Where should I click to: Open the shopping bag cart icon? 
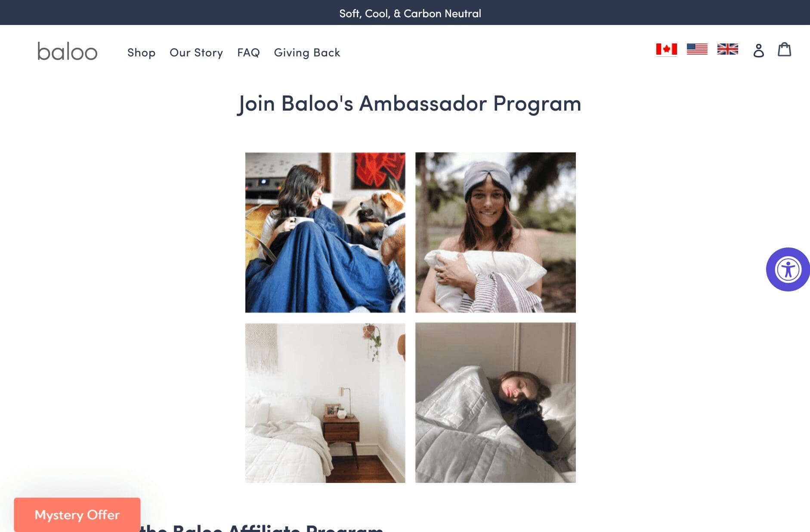[784, 49]
